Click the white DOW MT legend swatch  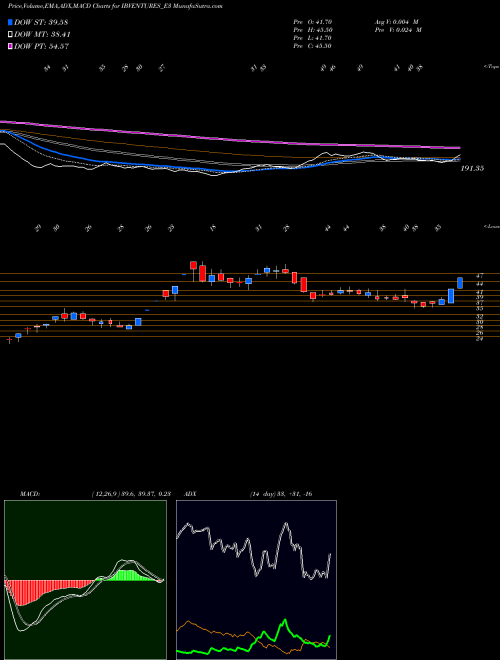[x=10, y=35]
